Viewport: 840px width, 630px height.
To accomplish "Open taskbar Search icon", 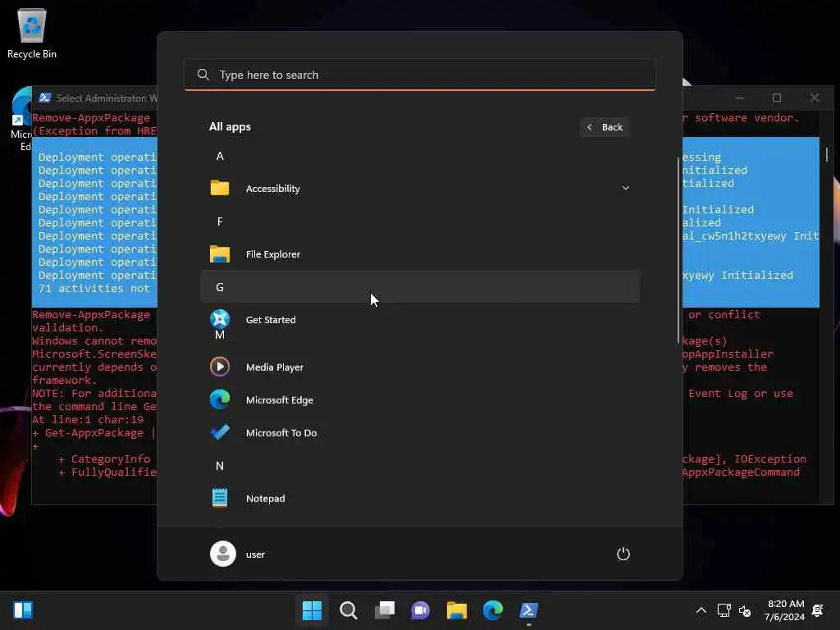I will pyautogui.click(x=348, y=610).
